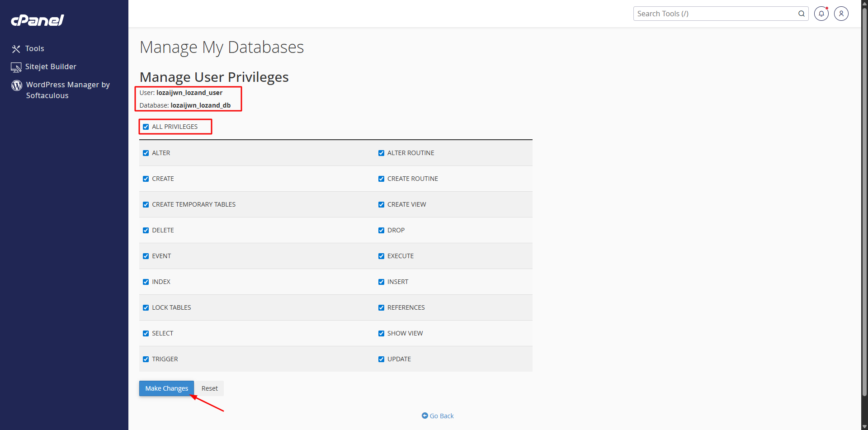Image resolution: width=868 pixels, height=430 pixels.
Task: Click the WordPress Manager by Softaculous icon
Action: (16, 85)
